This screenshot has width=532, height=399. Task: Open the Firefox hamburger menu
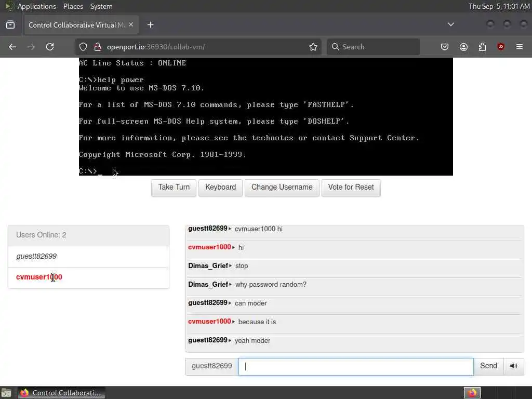tap(520, 47)
